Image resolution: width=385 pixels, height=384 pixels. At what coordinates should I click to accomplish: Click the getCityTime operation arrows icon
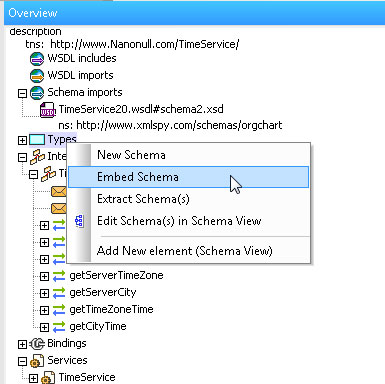(59, 327)
